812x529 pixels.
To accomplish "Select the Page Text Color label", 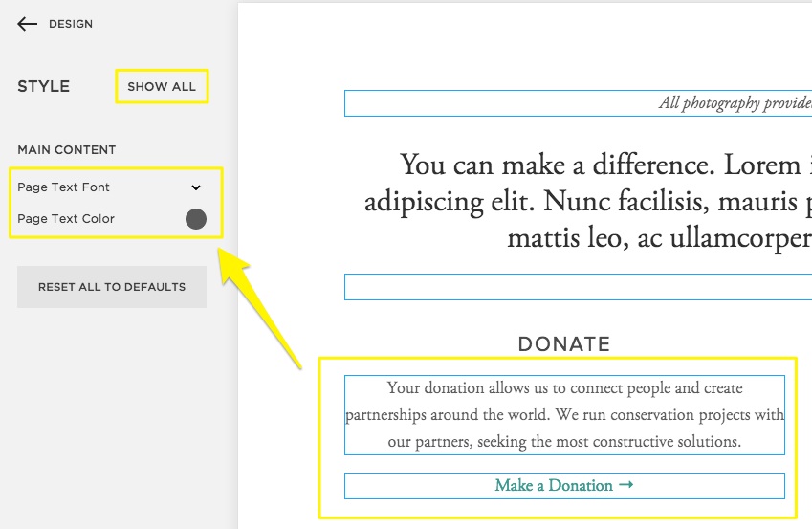I will [x=66, y=219].
